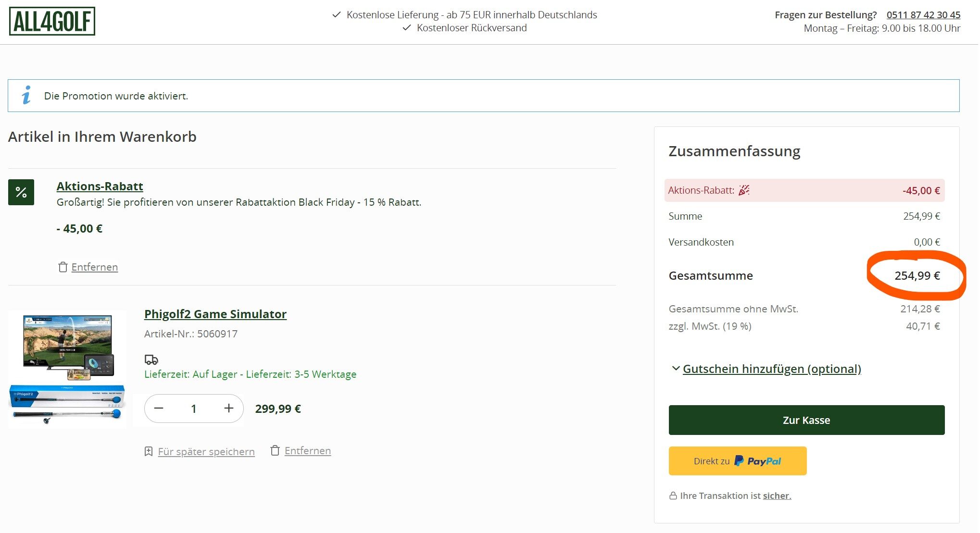Click Gesamtsumme ohne MwSt. value 214,28 €
Image resolution: width=980 pixels, height=533 pixels.
[x=920, y=309]
